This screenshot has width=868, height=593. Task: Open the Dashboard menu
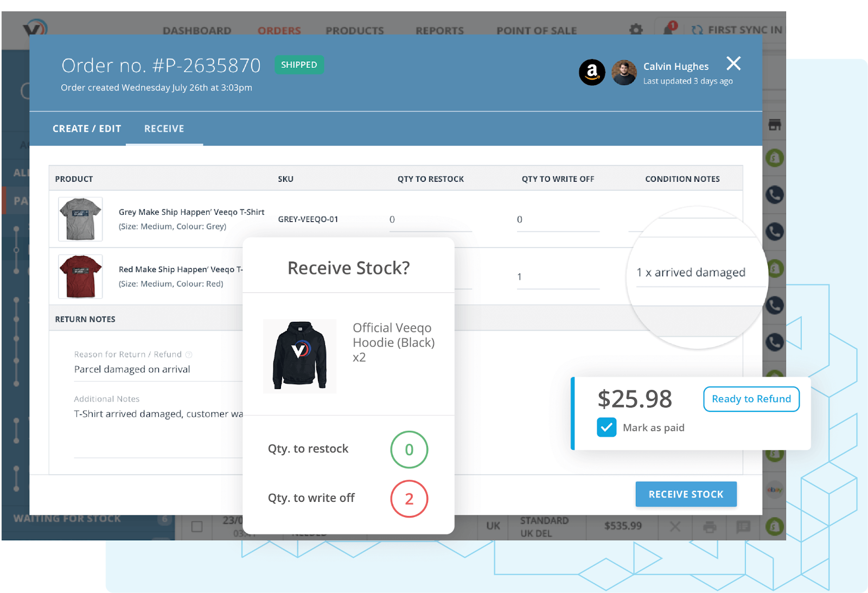pos(197,30)
